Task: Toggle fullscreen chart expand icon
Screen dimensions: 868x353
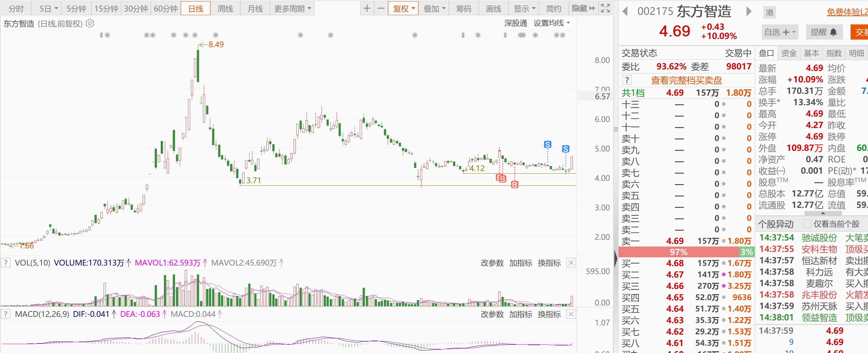Action: tap(605, 9)
